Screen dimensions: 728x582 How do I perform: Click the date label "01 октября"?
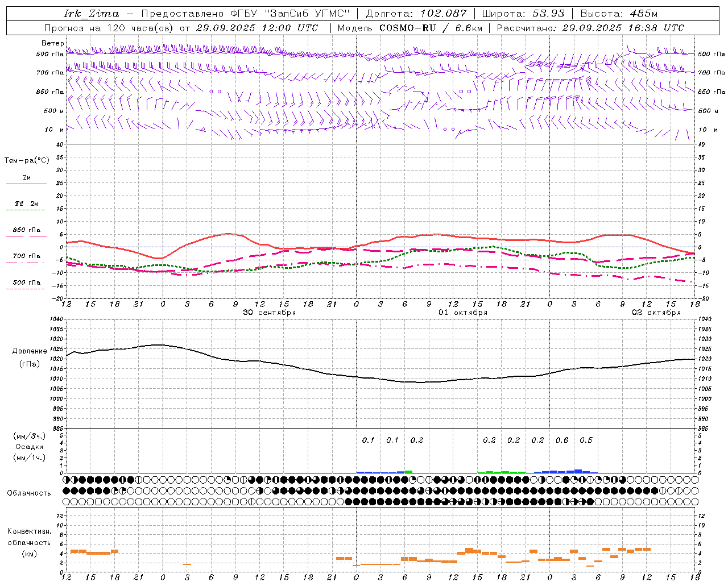click(463, 313)
